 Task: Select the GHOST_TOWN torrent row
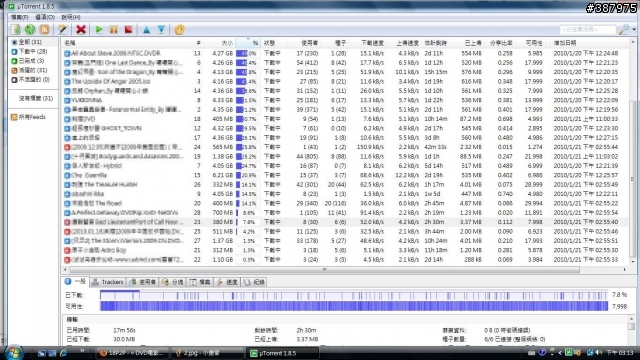tap(344, 129)
